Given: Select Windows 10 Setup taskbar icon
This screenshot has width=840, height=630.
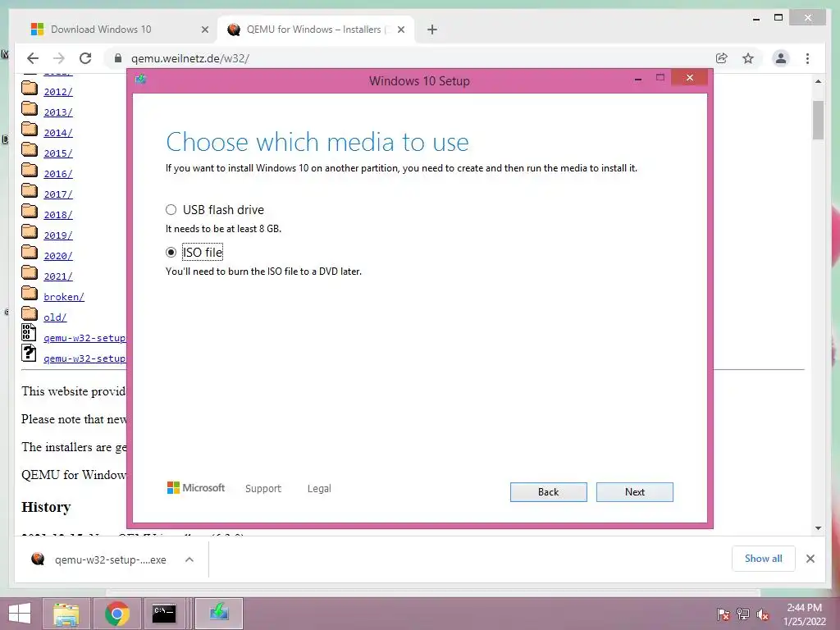Looking at the screenshot, I should [x=218, y=614].
